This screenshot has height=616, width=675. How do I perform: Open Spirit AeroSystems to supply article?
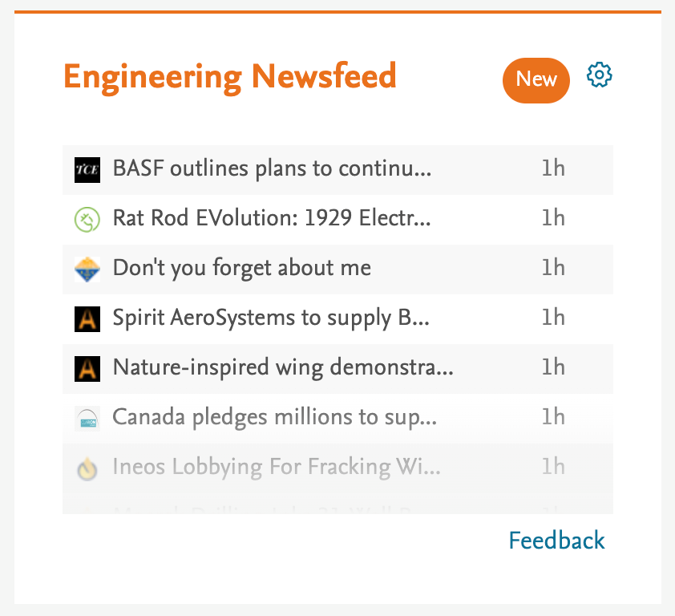point(271,318)
